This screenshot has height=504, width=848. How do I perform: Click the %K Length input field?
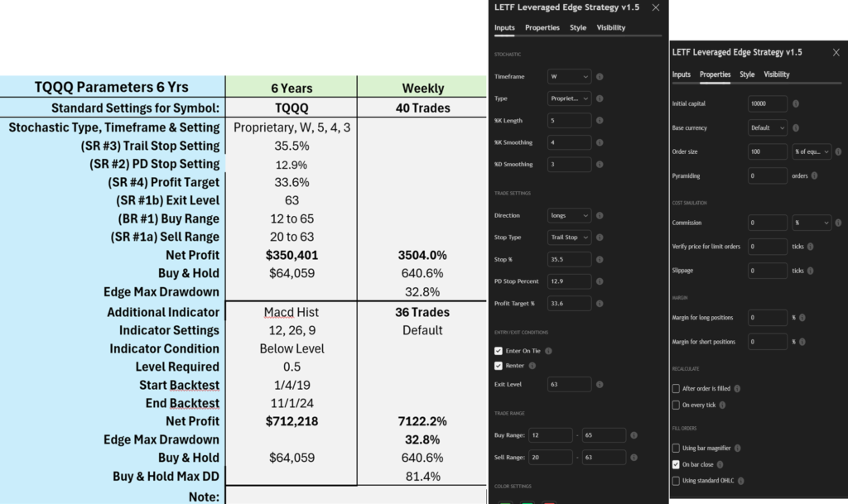point(569,121)
